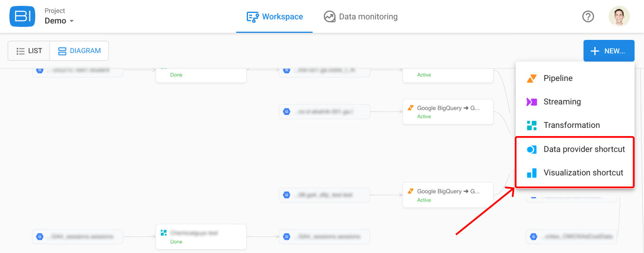Screen dimensions: 644x253
Task: Open the middle Google BigQuery pipeline node
Action: click(x=448, y=112)
